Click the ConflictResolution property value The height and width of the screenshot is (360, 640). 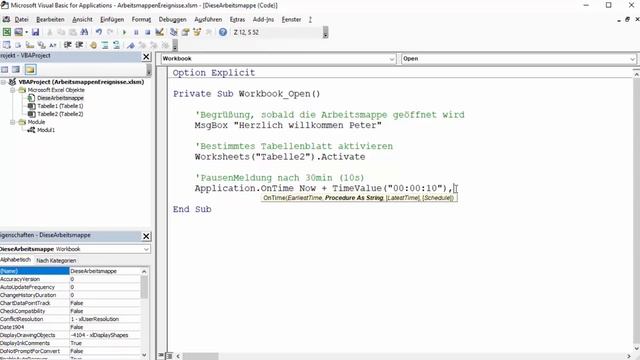point(105,319)
